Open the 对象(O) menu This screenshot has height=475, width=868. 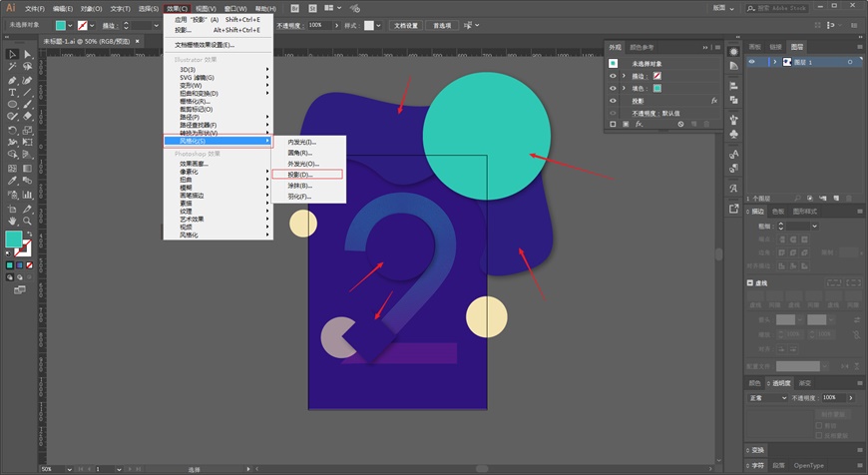[92, 9]
